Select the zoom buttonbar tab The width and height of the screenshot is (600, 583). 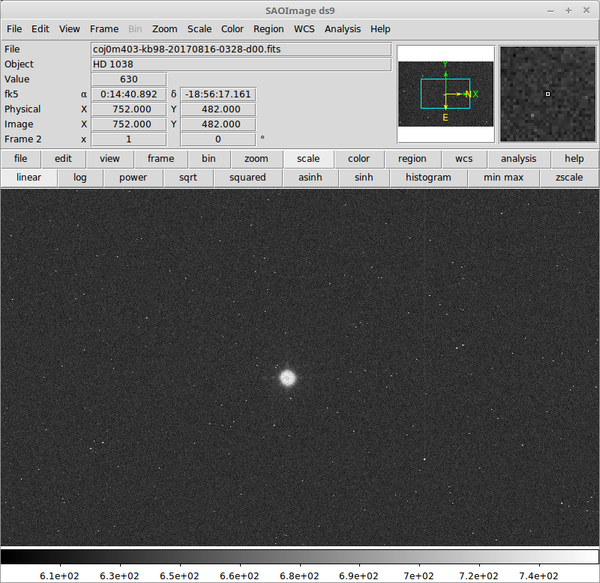(x=256, y=158)
